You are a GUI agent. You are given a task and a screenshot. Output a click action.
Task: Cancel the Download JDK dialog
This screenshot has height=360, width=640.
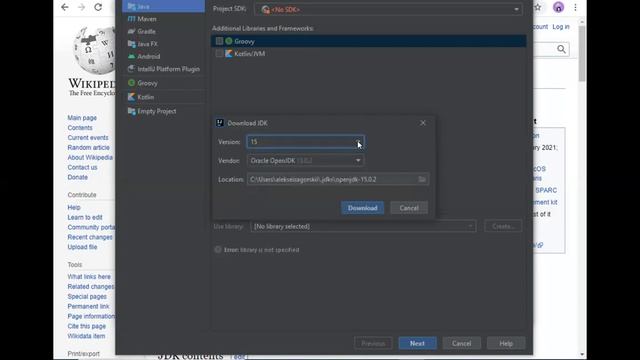click(409, 208)
